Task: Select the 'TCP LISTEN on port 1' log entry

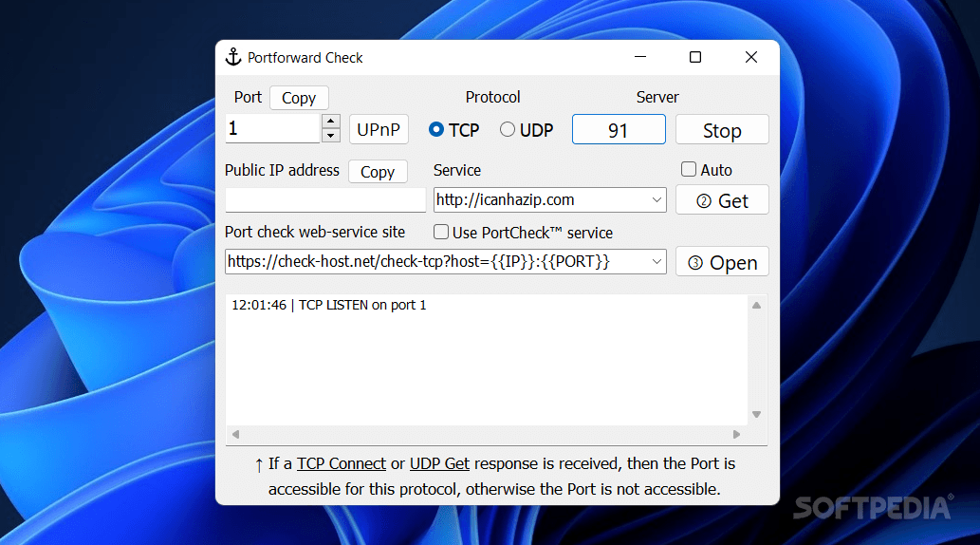Action: point(329,306)
